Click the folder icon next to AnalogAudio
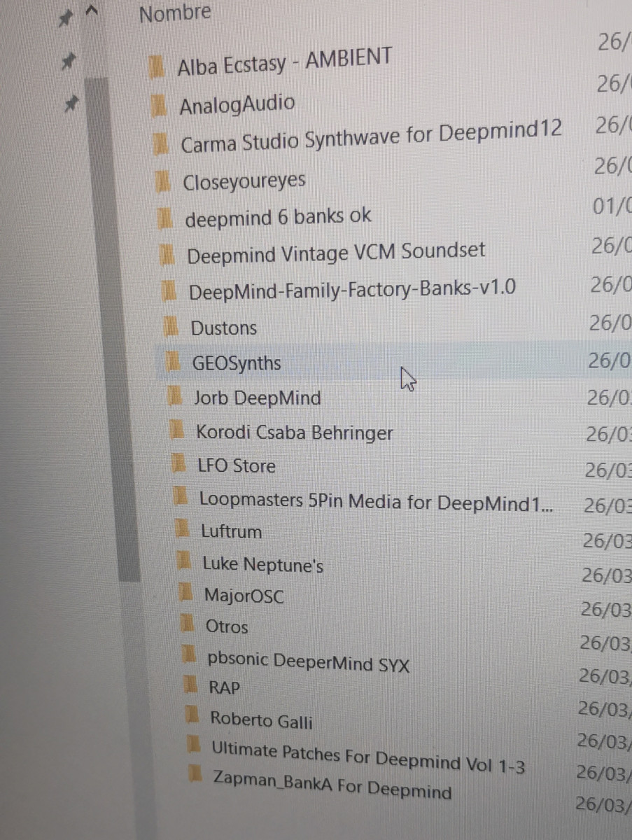 (160, 106)
